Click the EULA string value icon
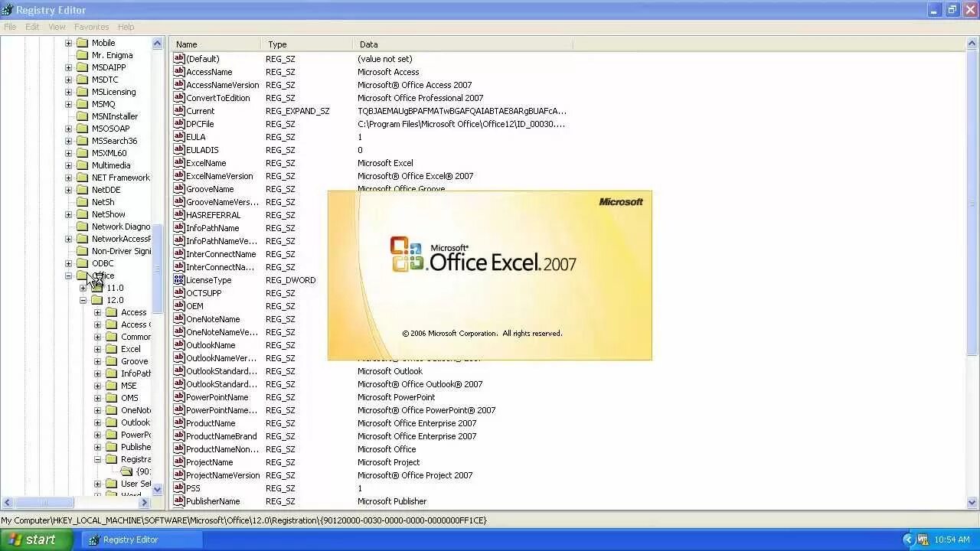 [179, 137]
